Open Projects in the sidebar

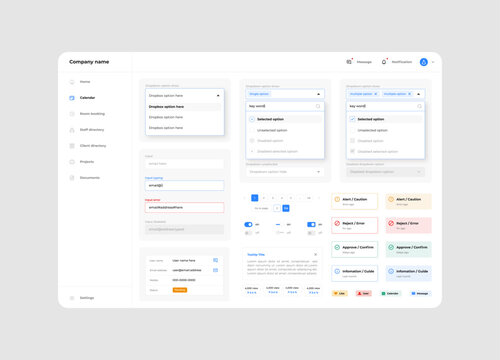click(87, 162)
